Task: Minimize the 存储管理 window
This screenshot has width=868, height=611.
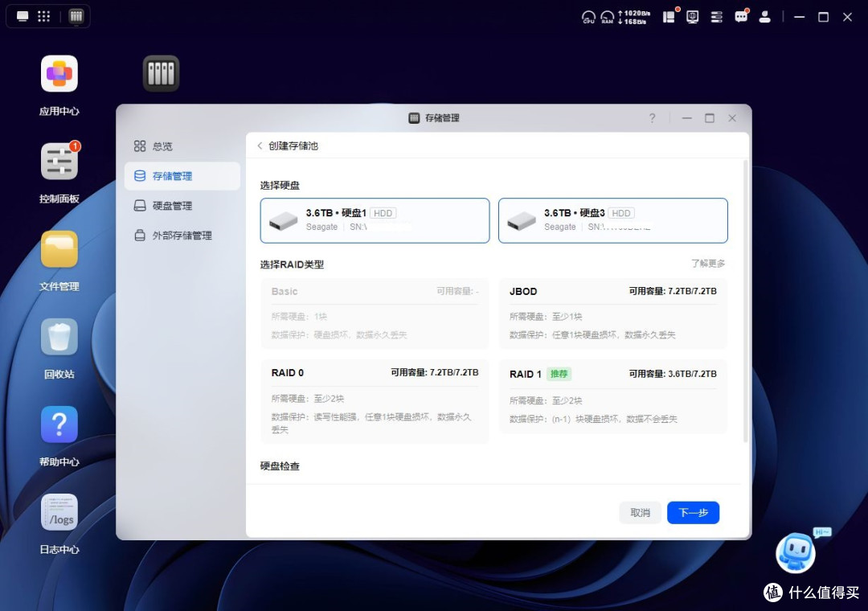Action: (x=687, y=118)
